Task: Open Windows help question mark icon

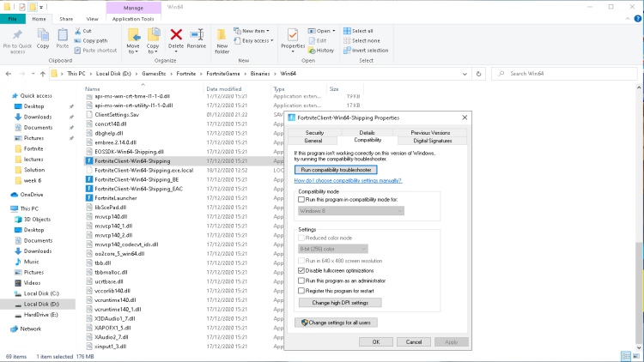Action: 637,19
